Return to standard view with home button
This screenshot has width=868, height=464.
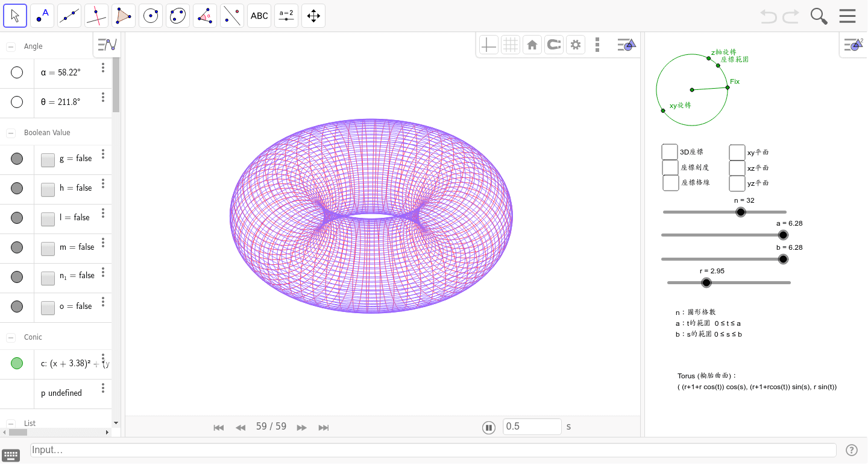[x=532, y=44]
